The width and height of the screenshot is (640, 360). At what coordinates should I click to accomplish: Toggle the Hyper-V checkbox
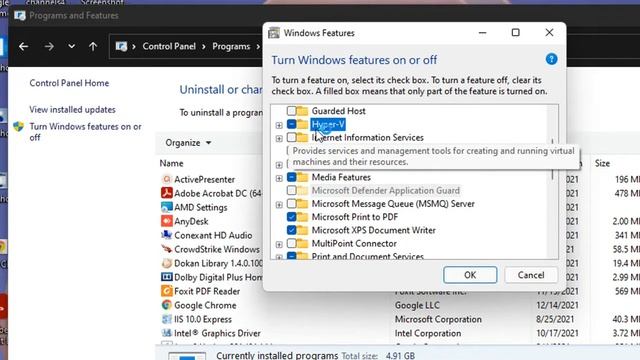[x=291, y=124]
